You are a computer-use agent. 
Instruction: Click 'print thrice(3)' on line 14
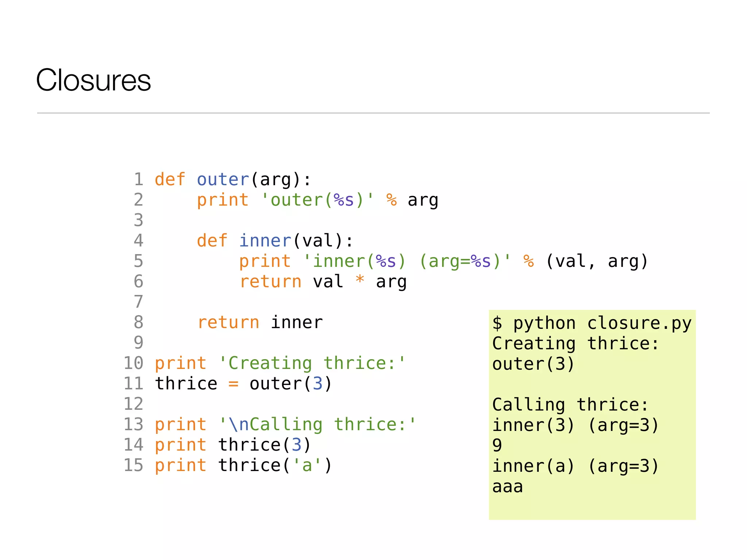click(233, 445)
